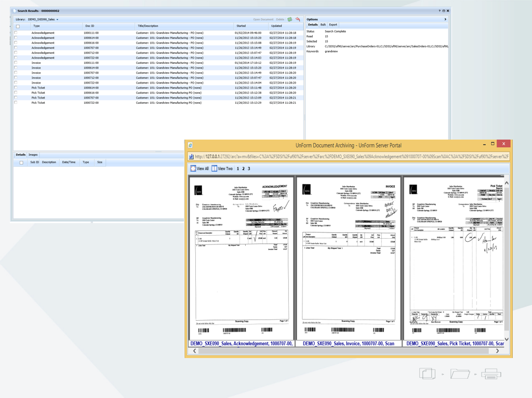This screenshot has height=398, width=532.
Task: Click the printer icon at bottom right
Action: point(491,374)
